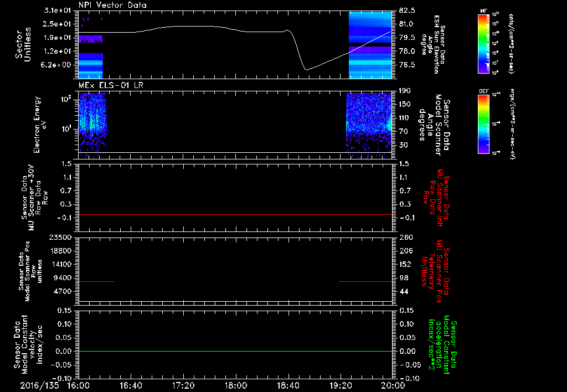Click the 81.0 sun elevation tick

[x=407, y=24]
